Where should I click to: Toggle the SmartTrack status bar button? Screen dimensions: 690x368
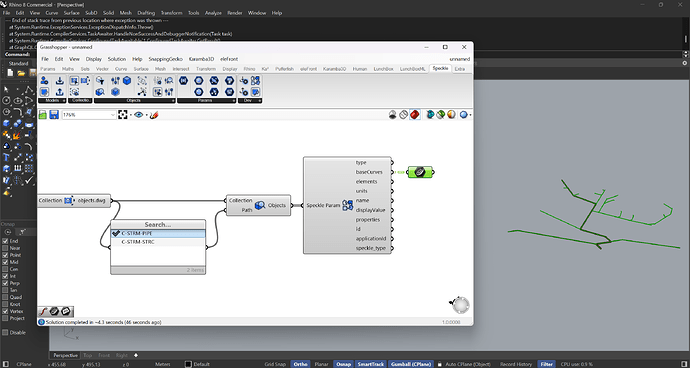(x=371, y=364)
